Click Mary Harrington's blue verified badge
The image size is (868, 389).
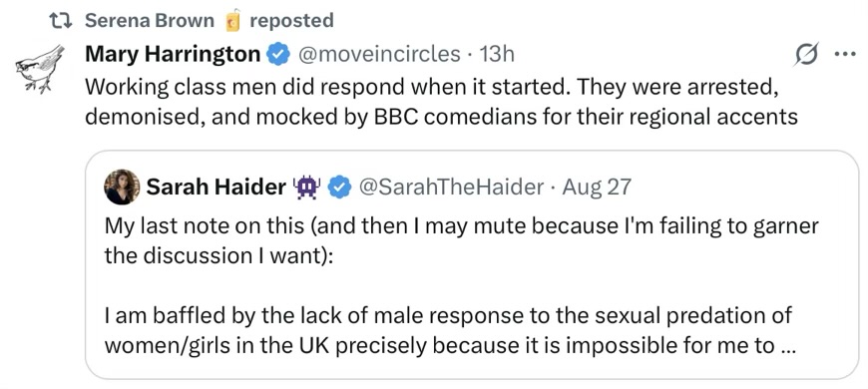(x=278, y=54)
